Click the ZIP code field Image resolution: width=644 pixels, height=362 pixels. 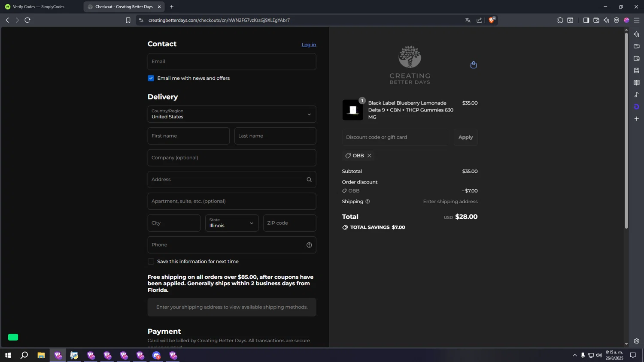[290, 223]
